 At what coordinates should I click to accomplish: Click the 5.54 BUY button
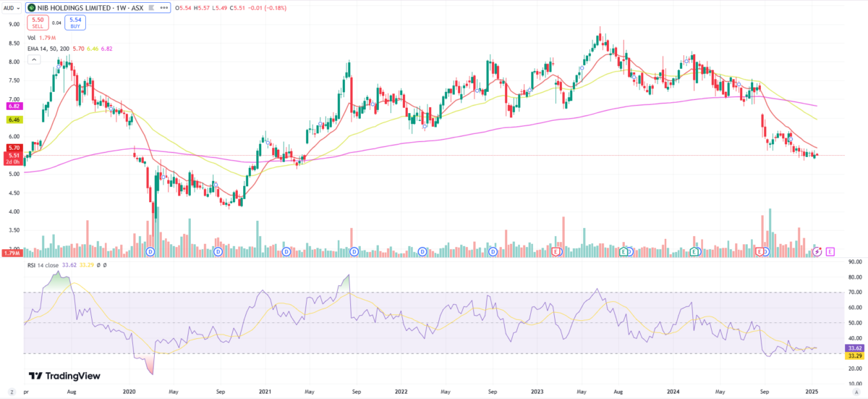click(x=75, y=22)
